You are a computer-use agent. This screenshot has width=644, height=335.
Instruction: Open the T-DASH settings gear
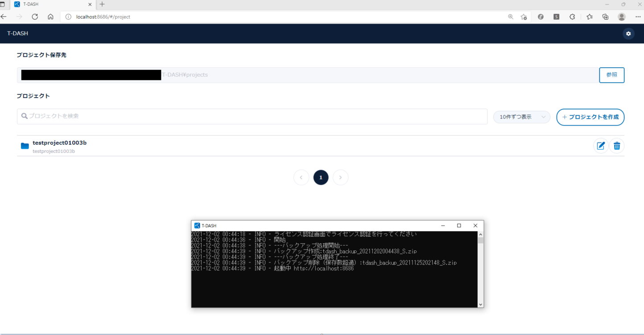[x=628, y=33]
